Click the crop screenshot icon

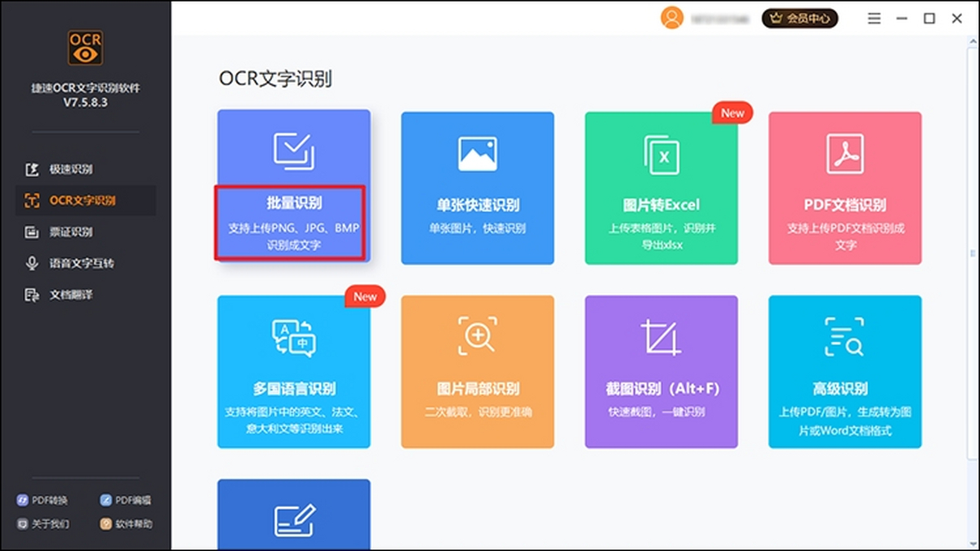point(661,336)
